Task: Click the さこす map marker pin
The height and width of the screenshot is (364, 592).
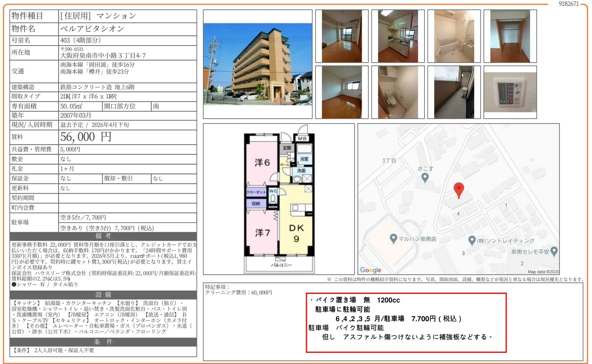Action: pos(425,177)
